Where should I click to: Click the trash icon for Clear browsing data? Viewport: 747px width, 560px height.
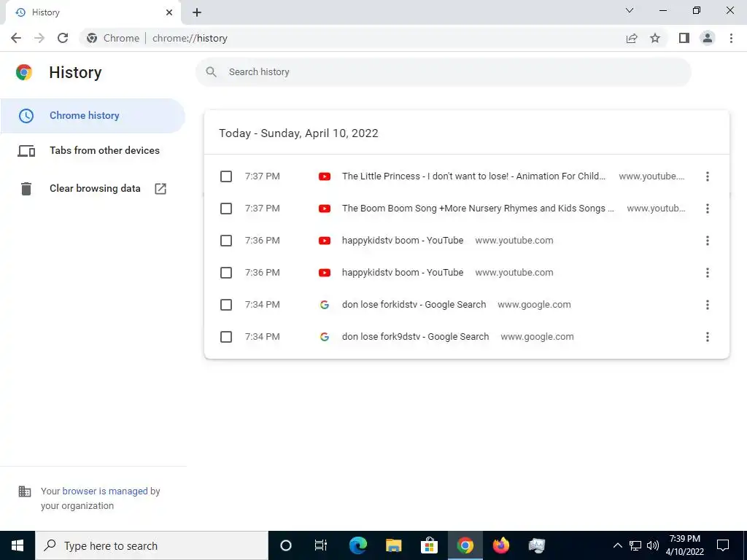[26, 189]
